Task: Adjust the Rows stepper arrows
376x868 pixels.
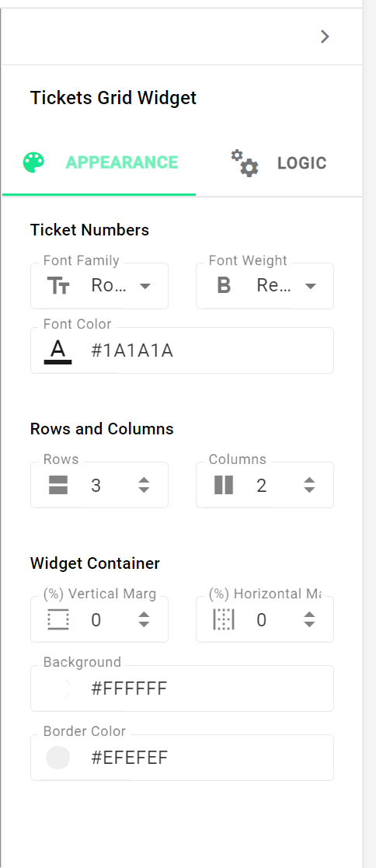Action: (144, 485)
